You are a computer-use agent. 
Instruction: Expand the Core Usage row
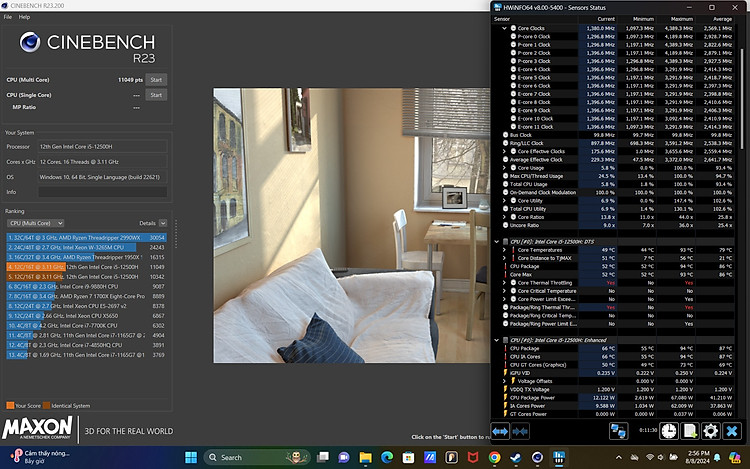click(504, 168)
